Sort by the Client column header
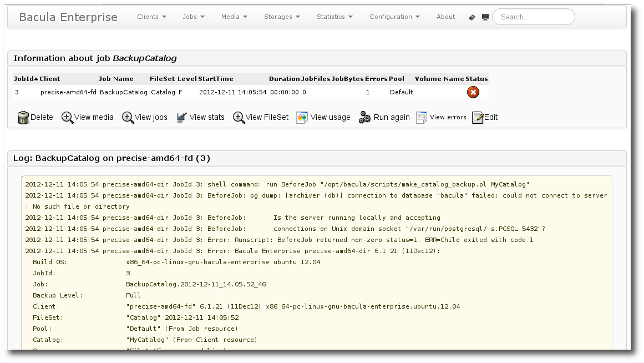The width and height of the screenshot is (644, 363). (50, 79)
